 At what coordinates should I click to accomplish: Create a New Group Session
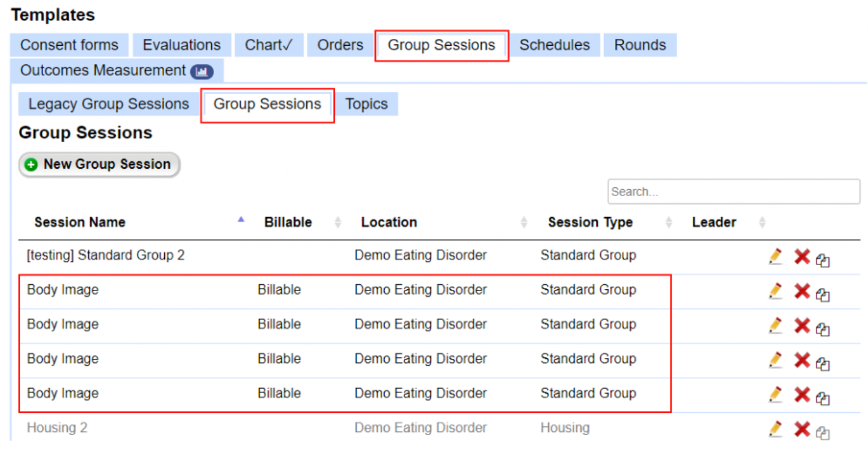coord(99,165)
